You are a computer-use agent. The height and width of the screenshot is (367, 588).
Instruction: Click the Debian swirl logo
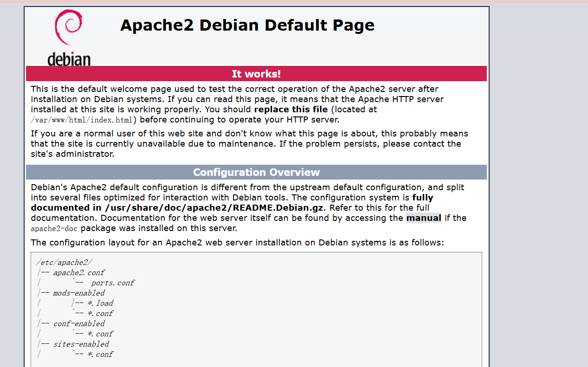[69, 28]
